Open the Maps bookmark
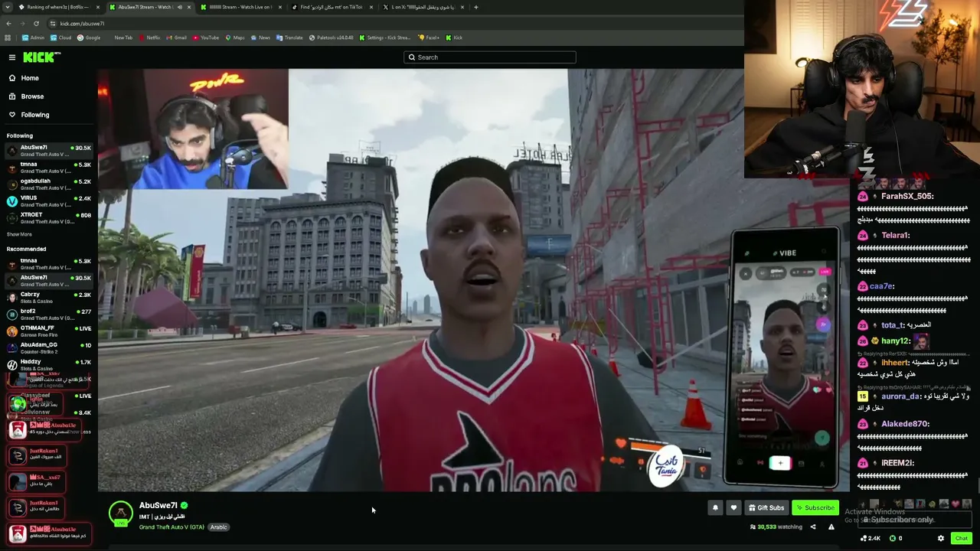This screenshot has height=551, width=980. pyautogui.click(x=235, y=37)
